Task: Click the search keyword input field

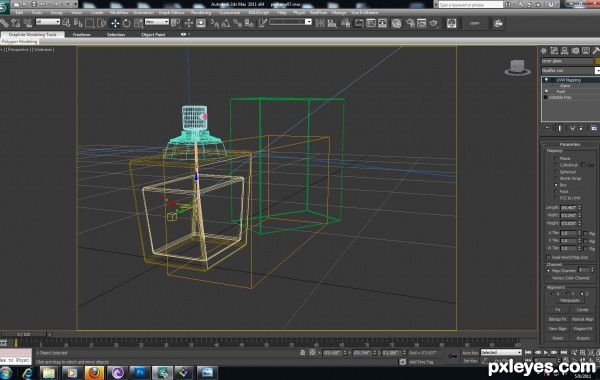Action: pyautogui.click(x=470, y=5)
